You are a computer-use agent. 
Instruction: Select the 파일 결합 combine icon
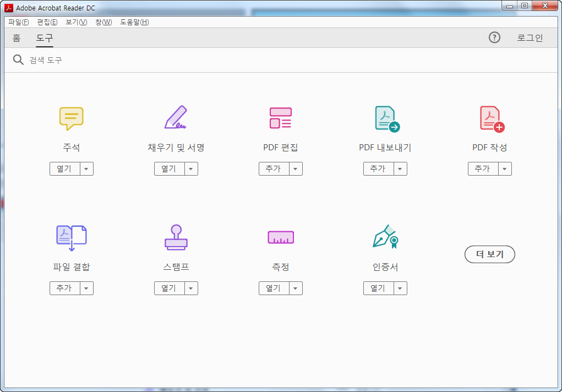click(x=72, y=238)
